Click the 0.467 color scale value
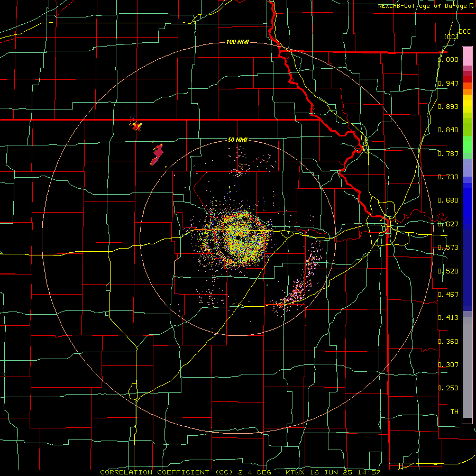Screen dimensions: 476x476 [448, 294]
